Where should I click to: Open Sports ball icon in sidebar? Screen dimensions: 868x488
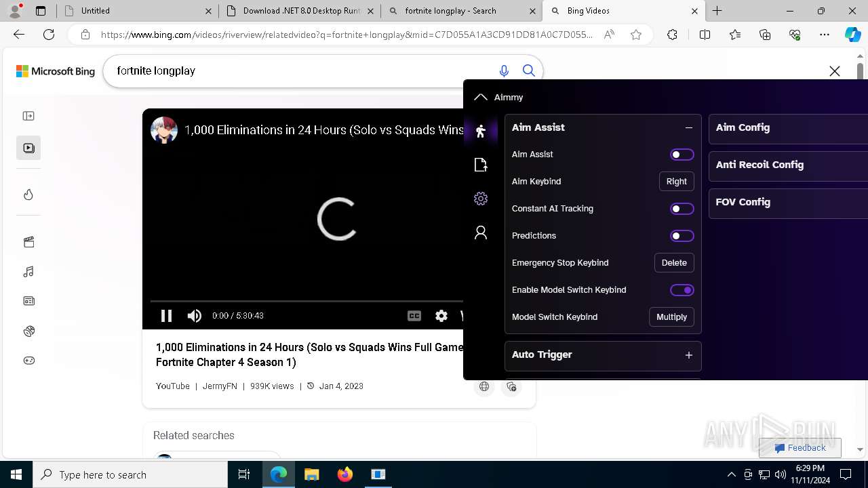tap(28, 331)
